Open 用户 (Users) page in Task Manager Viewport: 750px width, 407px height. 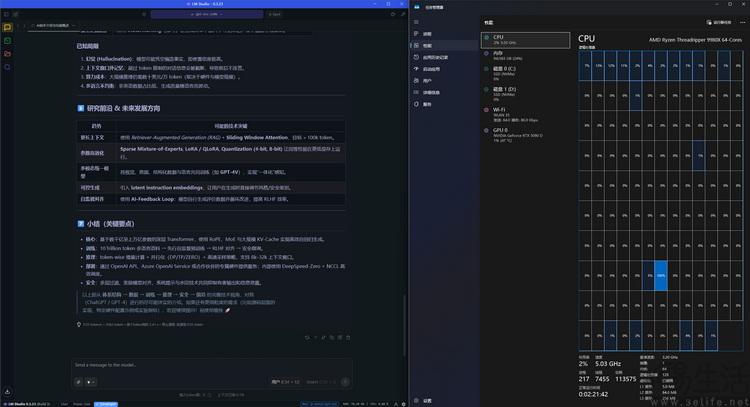pos(444,81)
